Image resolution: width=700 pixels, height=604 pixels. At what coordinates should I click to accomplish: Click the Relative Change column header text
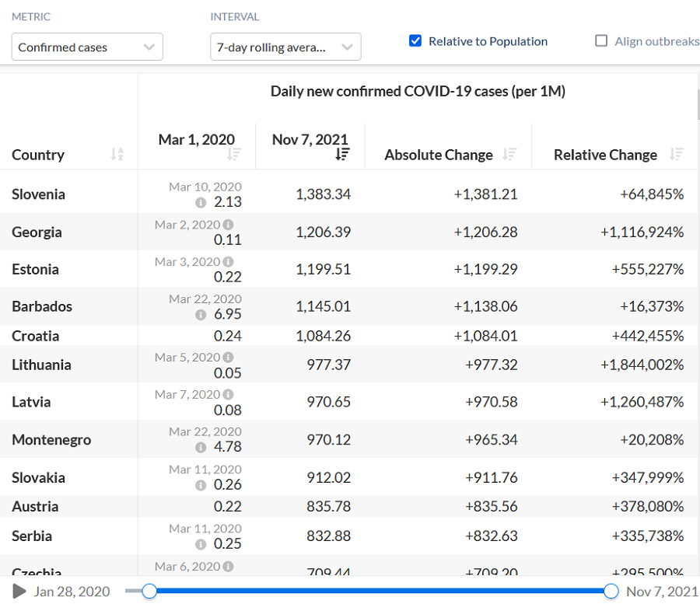click(x=605, y=155)
